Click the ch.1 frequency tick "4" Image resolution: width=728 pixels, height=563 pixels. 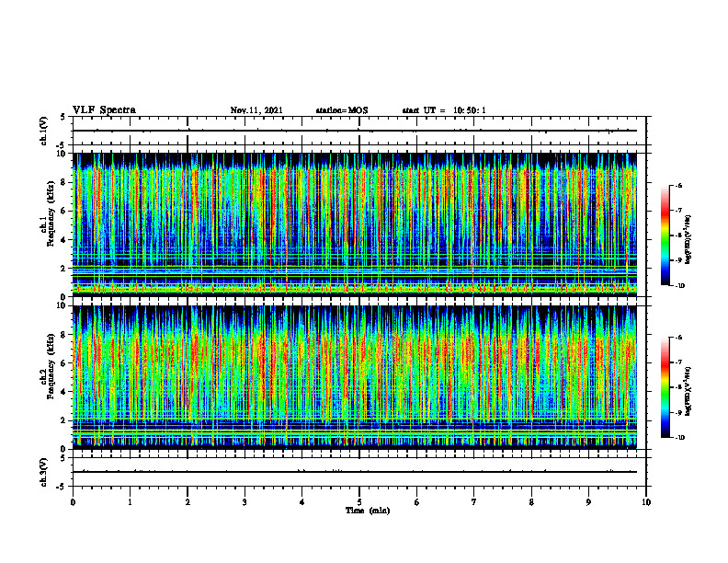coord(64,240)
